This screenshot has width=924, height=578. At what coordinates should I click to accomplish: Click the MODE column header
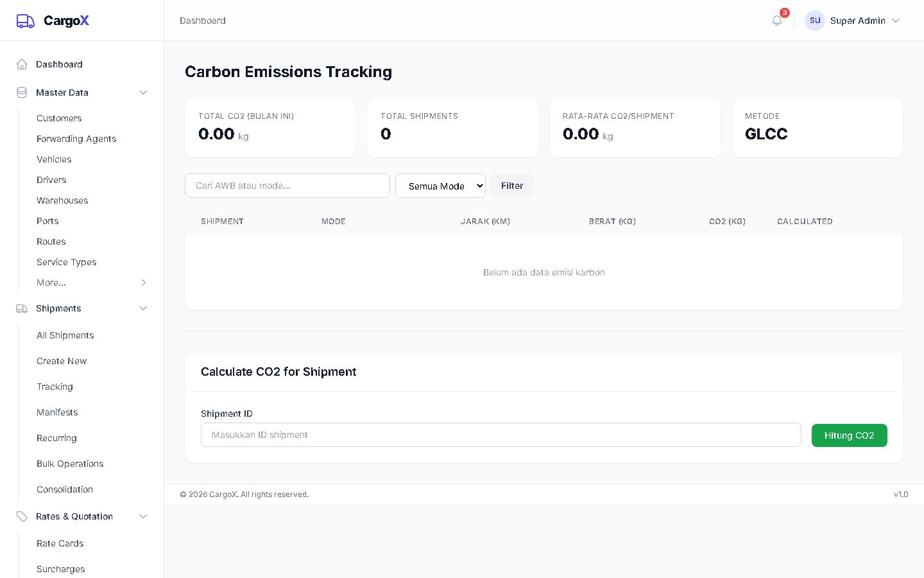(x=334, y=222)
